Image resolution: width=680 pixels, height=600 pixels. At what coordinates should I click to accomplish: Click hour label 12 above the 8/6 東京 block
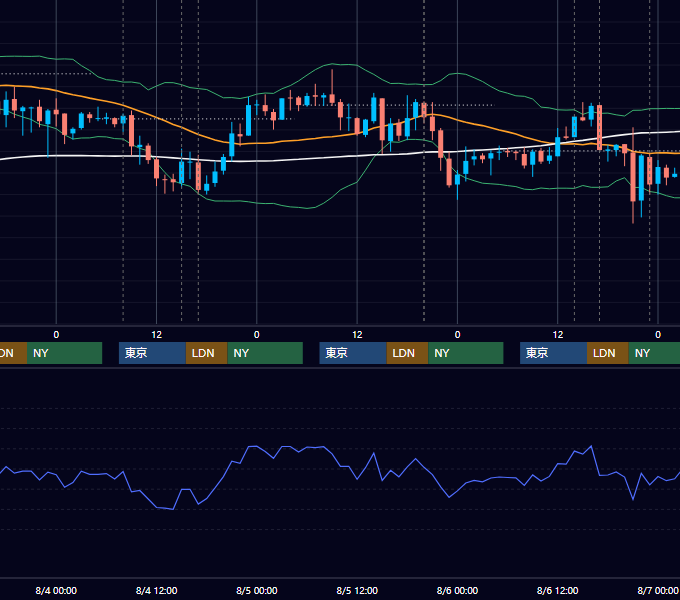[x=558, y=335]
